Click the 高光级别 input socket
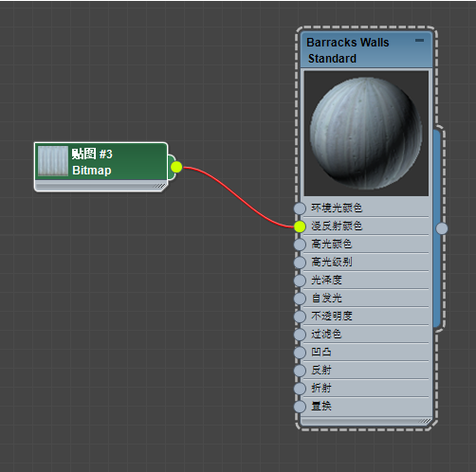Viewport: 476px width, 472px height. (300, 263)
